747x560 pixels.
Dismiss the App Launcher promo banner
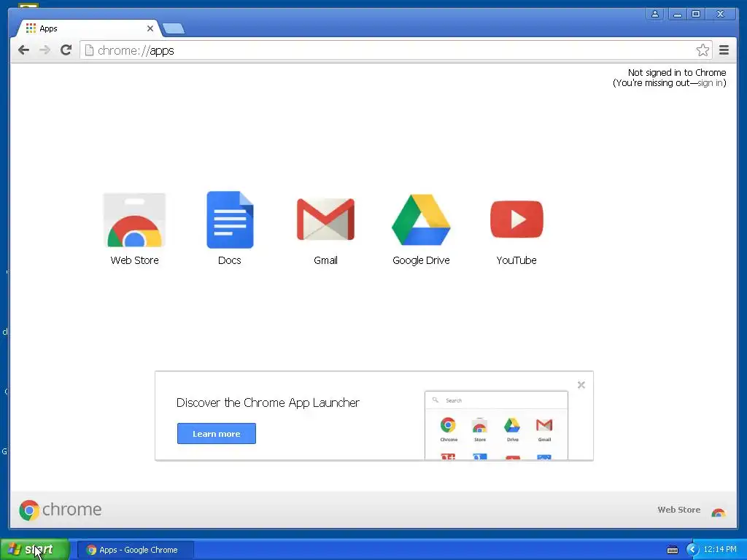pos(581,385)
